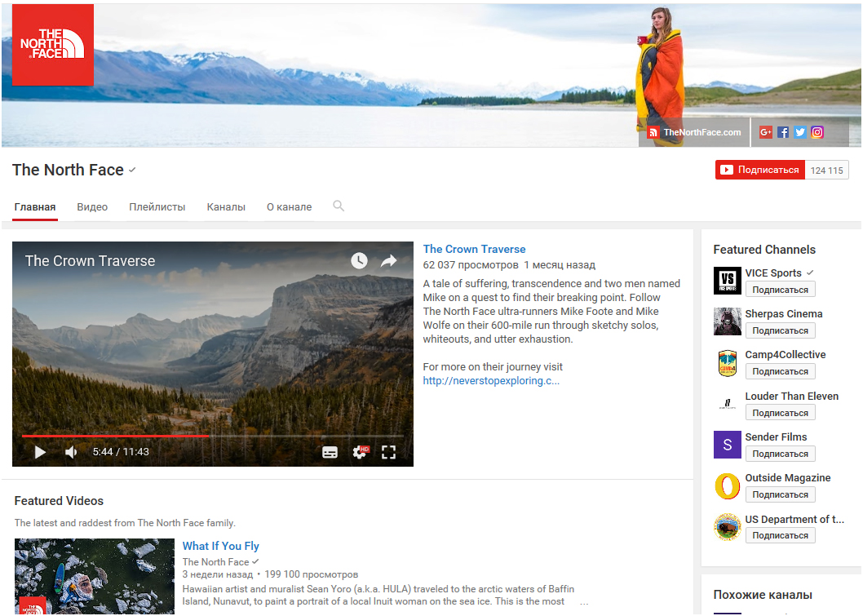
Task: Expand the What If You Fly description ellipsis
Action: (584, 602)
